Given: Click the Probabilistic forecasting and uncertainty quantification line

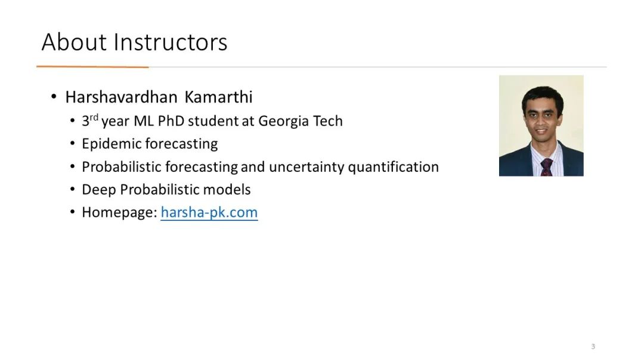Looking at the screenshot, I should click(x=260, y=167).
